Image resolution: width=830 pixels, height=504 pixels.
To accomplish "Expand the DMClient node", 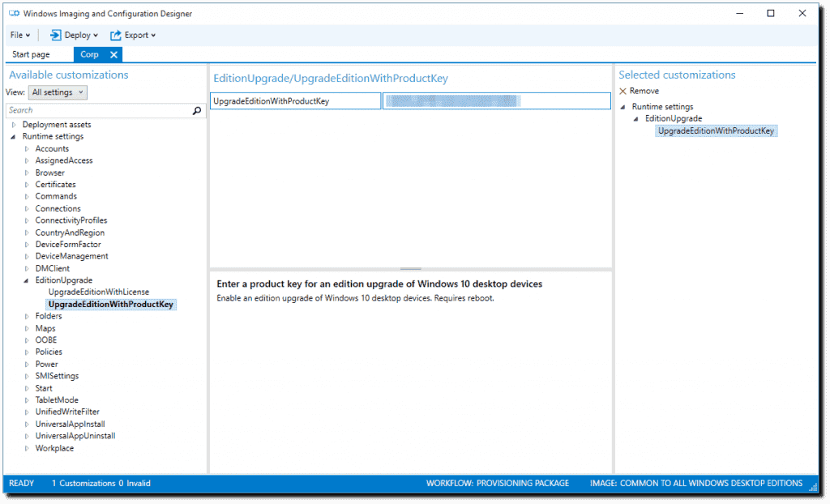I will pyautogui.click(x=27, y=268).
